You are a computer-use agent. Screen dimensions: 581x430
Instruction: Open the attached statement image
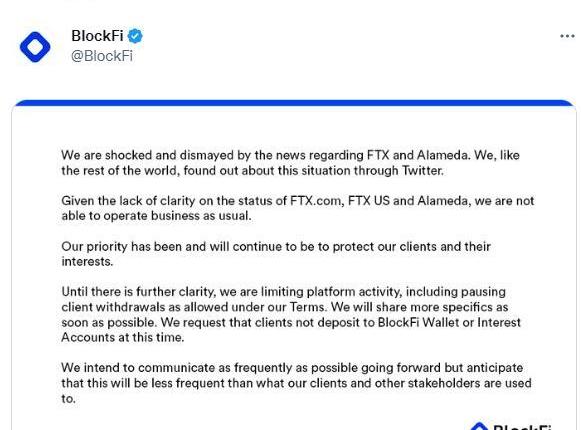[x=294, y=265]
